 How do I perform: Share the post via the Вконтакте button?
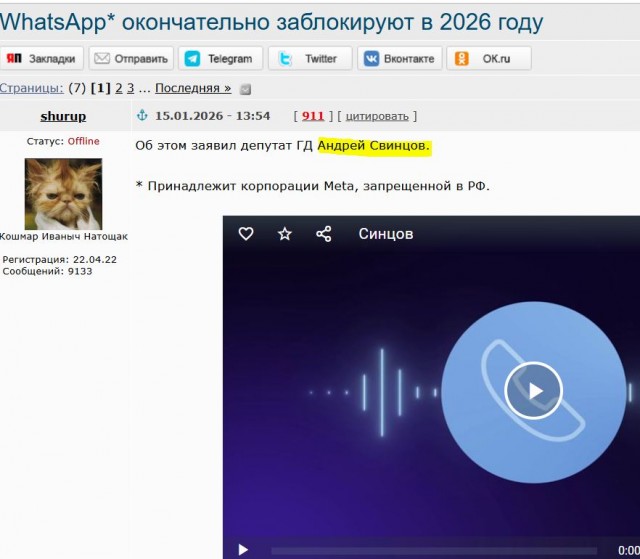400,58
